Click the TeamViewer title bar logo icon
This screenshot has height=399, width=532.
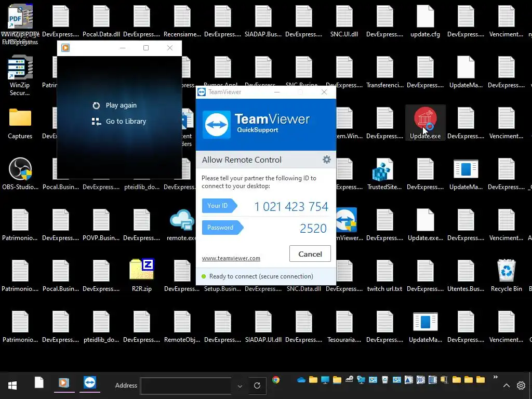[x=202, y=92]
